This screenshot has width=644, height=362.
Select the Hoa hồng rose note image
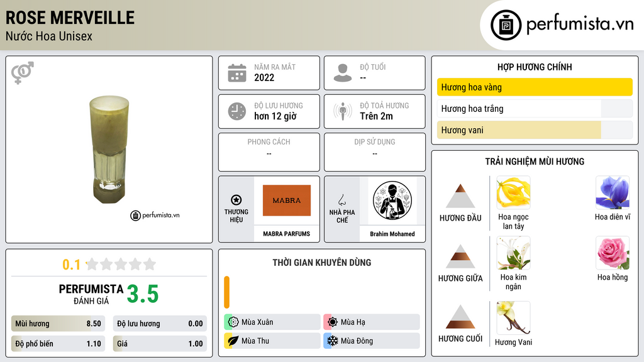point(613,253)
